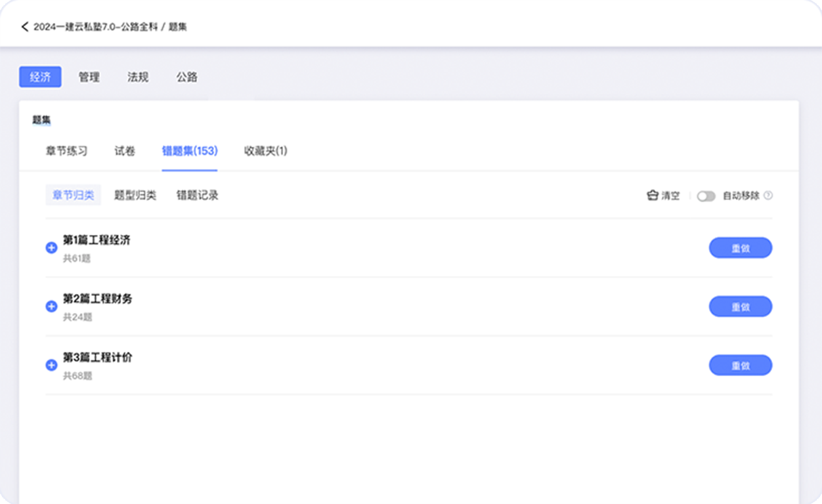Switch to the 管理 subject tab

point(89,77)
